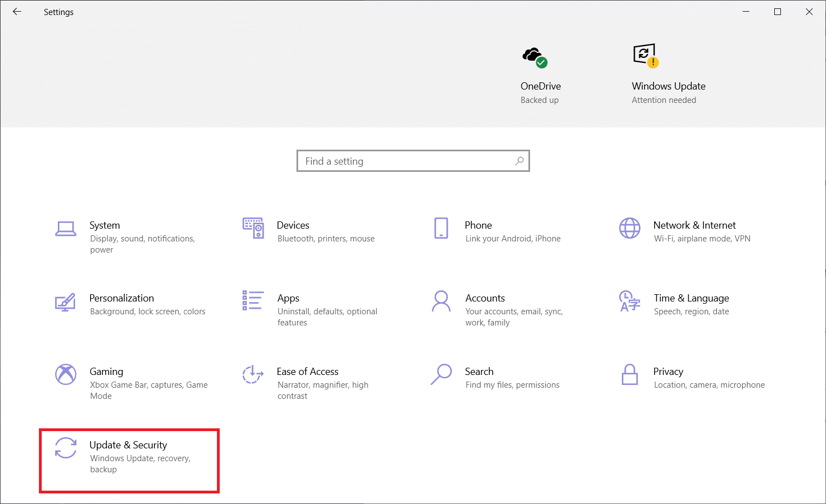Go back using the back arrow
826x504 pixels.
pyautogui.click(x=17, y=12)
